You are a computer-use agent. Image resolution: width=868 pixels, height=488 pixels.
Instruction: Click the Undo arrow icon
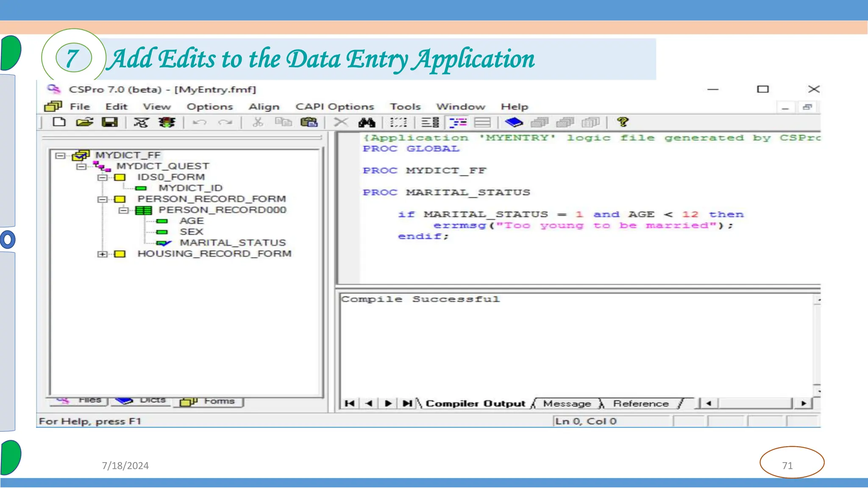(x=200, y=122)
